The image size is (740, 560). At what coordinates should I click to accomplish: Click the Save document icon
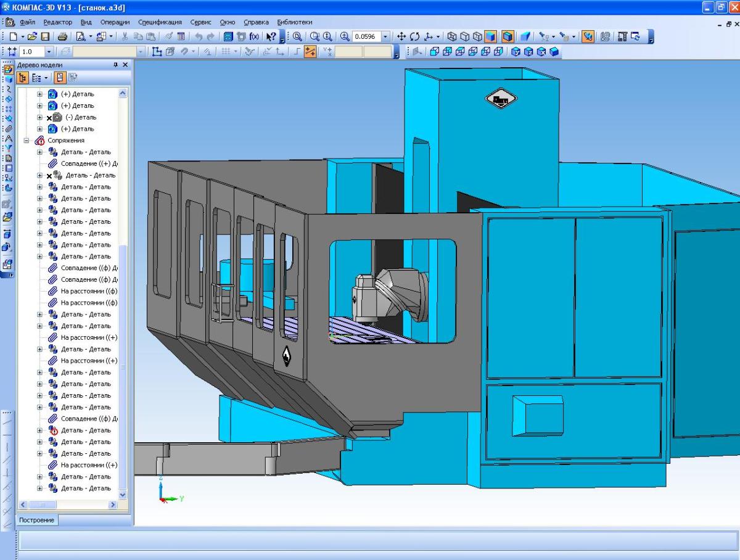pos(46,37)
